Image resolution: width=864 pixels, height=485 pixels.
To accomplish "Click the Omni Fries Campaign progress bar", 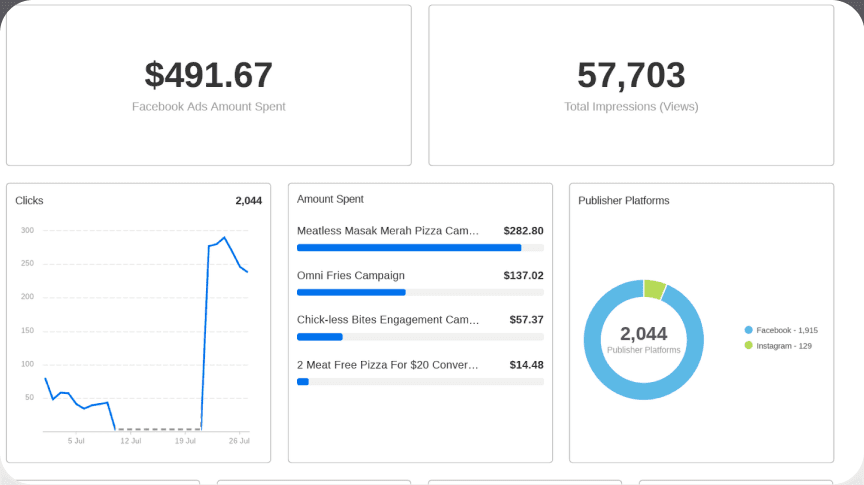I will tap(420, 293).
